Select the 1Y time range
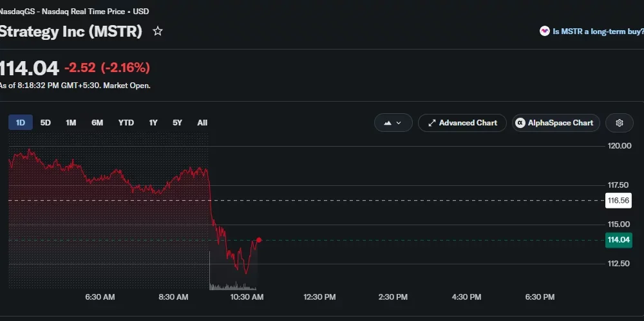Viewport: 644px width, 321px height. pyautogui.click(x=153, y=122)
